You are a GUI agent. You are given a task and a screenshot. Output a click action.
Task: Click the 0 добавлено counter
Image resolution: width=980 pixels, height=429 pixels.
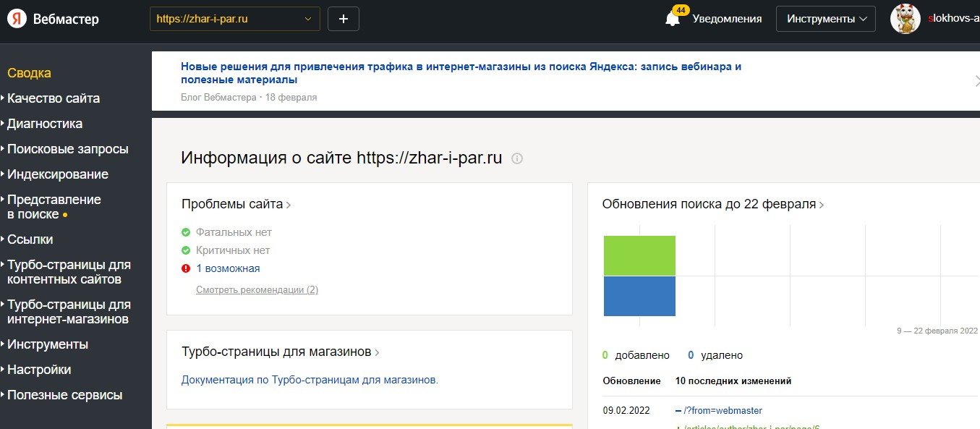coord(636,355)
